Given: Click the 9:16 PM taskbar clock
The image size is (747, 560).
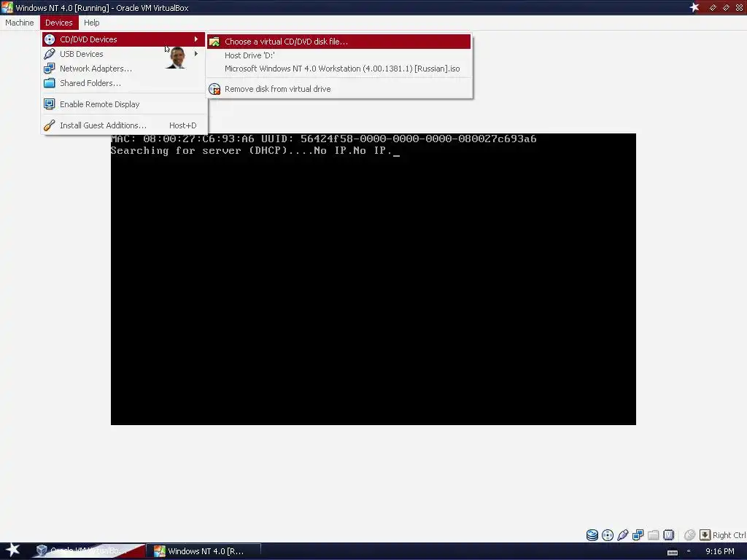Looking at the screenshot, I should tap(719, 551).
